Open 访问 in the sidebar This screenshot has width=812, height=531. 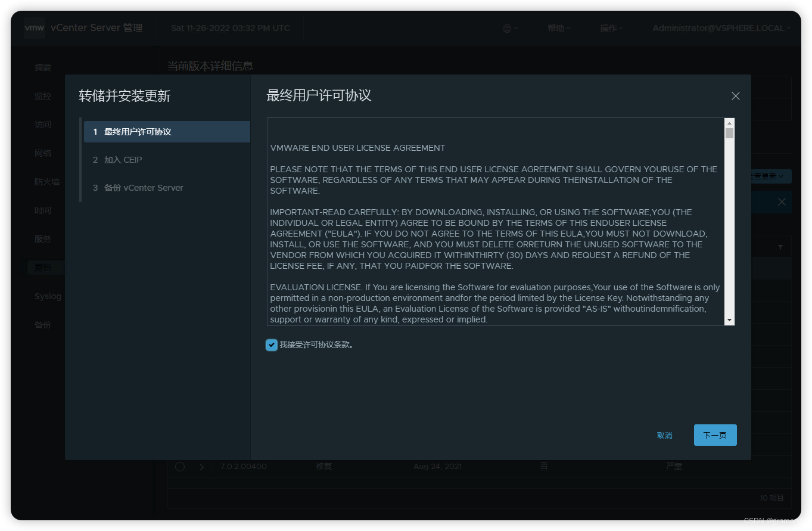click(43, 125)
